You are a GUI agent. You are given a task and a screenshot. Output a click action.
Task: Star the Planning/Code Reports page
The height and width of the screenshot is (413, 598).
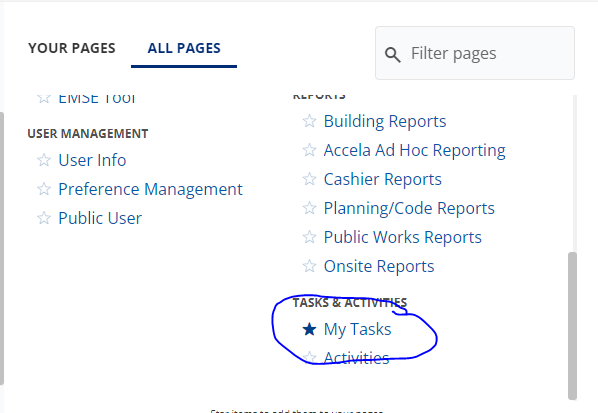coord(309,208)
